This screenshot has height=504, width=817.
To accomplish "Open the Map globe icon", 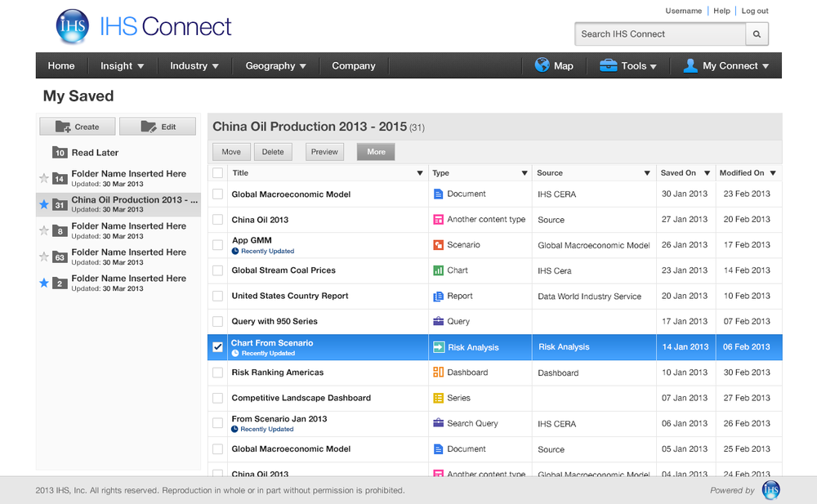I will click(x=542, y=65).
